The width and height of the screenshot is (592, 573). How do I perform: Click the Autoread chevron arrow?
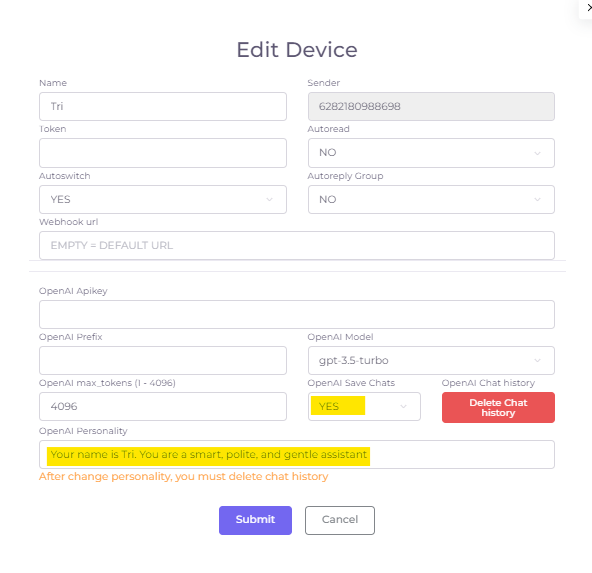[537, 153]
